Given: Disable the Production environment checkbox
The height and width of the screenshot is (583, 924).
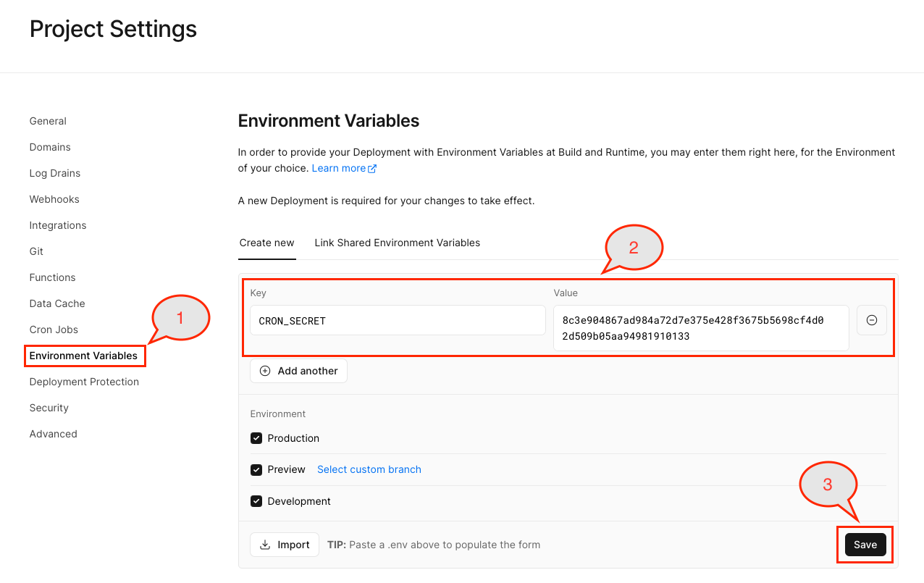Looking at the screenshot, I should [x=256, y=437].
